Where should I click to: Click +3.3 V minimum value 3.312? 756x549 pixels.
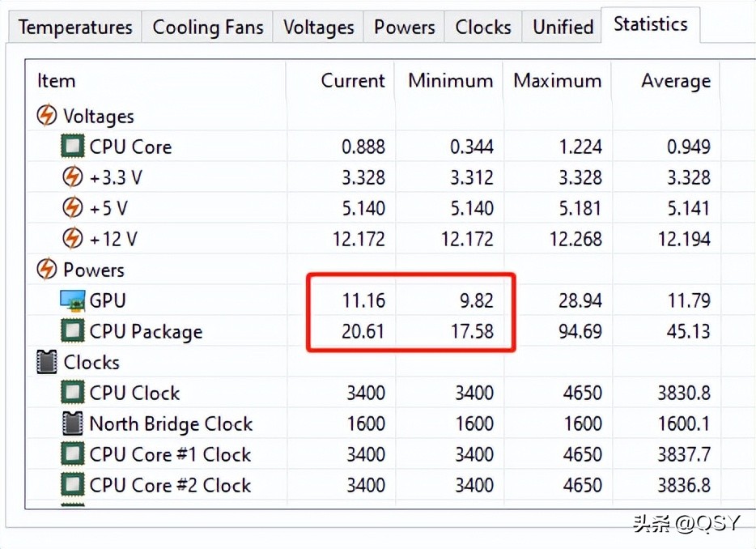[472, 177]
